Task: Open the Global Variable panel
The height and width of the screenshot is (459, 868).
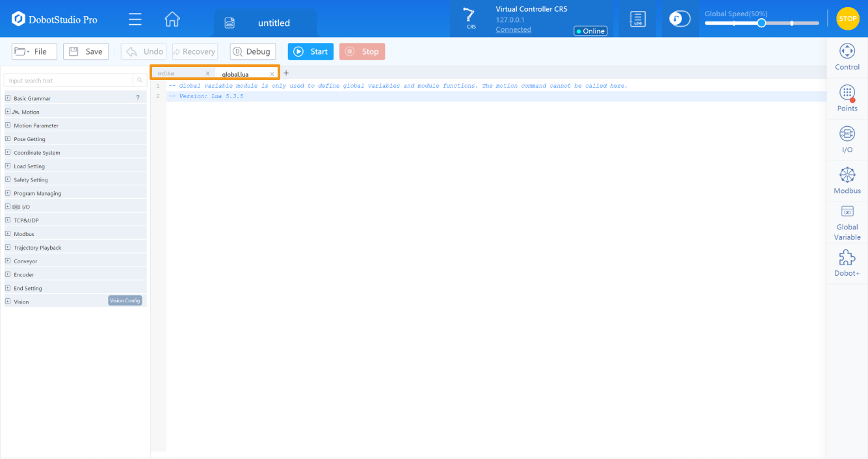Action: (x=847, y=222)
